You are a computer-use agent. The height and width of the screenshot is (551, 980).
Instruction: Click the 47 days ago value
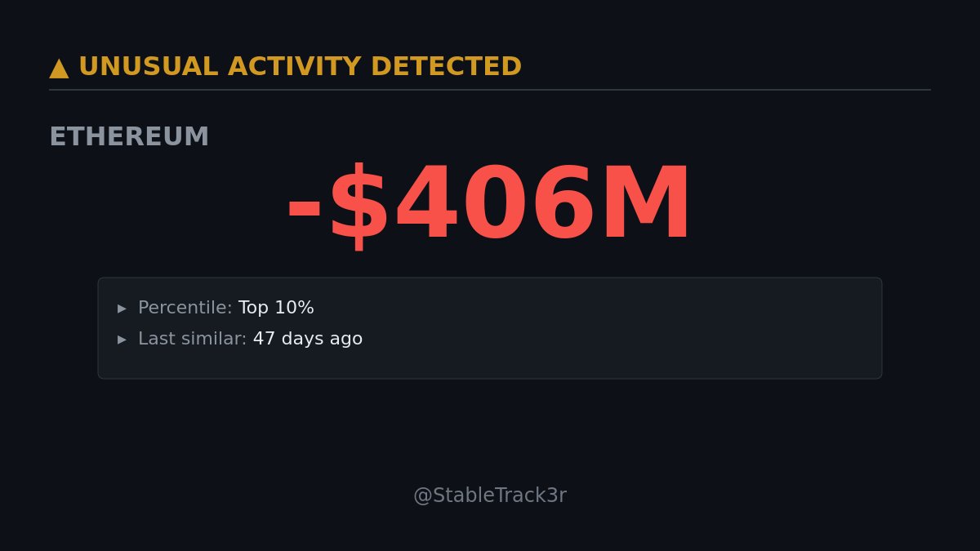307,339
